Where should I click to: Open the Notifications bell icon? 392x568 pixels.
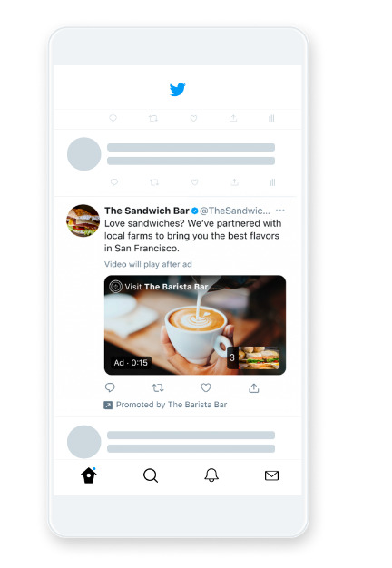pos(211,475)
